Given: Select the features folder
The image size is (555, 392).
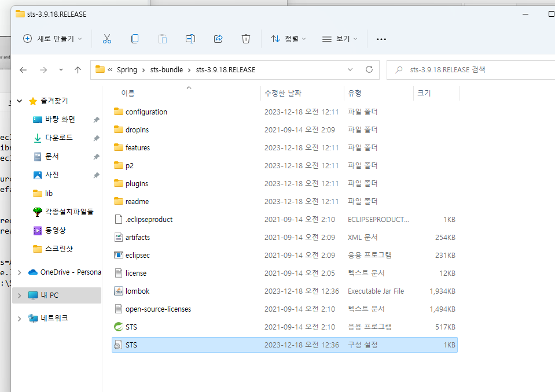Looking at the screenshot, I should (285, 148).
